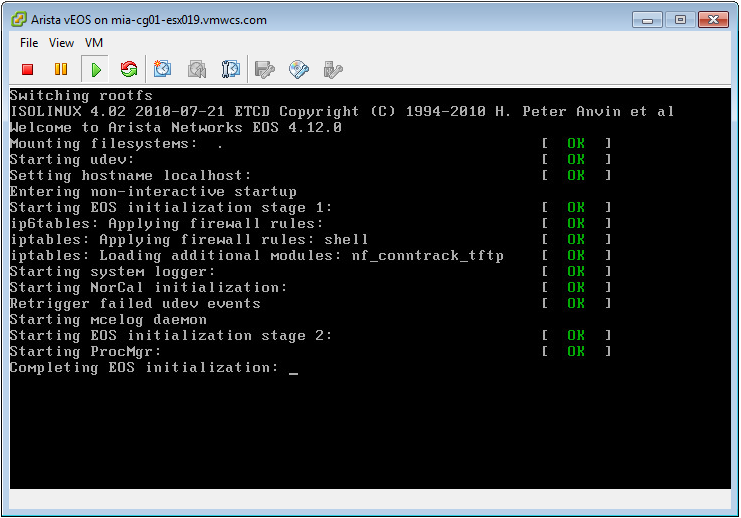Image resolution: width=741 pixels, height=518 pixels.
Task: Click the 'Retrigger failed udev events' line
Action: (x=135, y=303)
